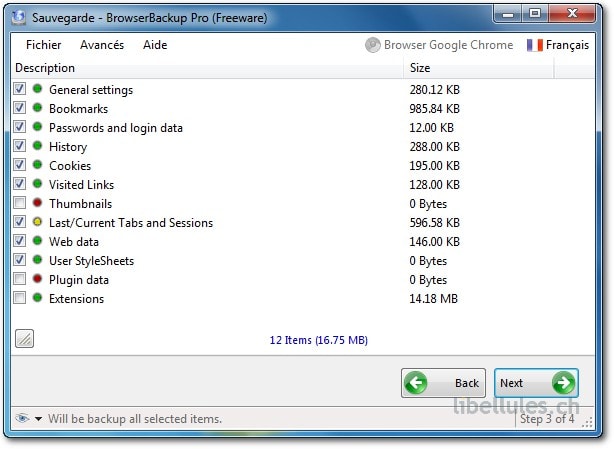Screen dimensions: 614x449
Task: Check the Thumbnails checkbox
Action: 20,203
